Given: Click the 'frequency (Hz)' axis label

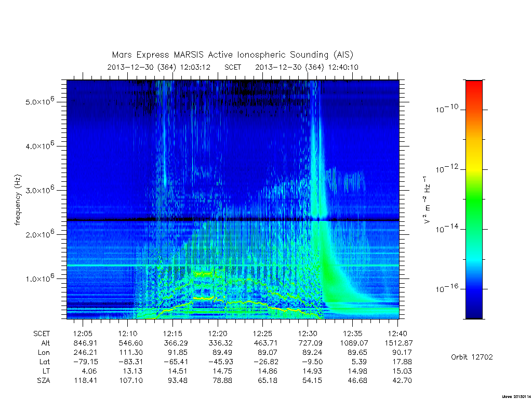Looking at the screenshot, I should 18,199.
